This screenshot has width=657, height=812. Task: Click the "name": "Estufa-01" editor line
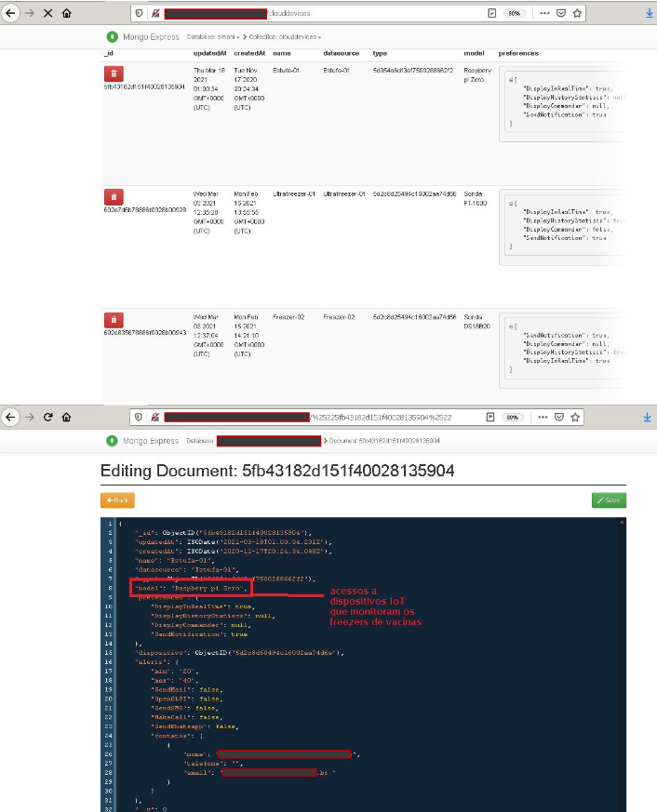point(175,560)
